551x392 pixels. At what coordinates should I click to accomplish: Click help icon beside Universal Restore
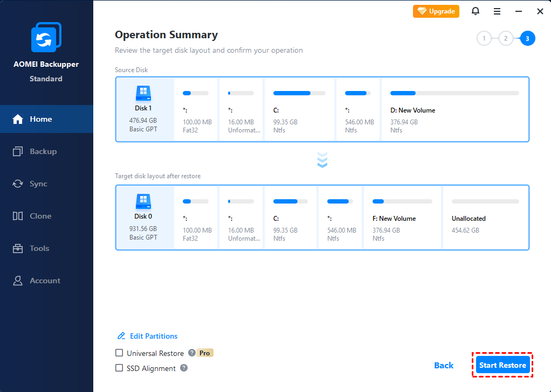point(191,353)
